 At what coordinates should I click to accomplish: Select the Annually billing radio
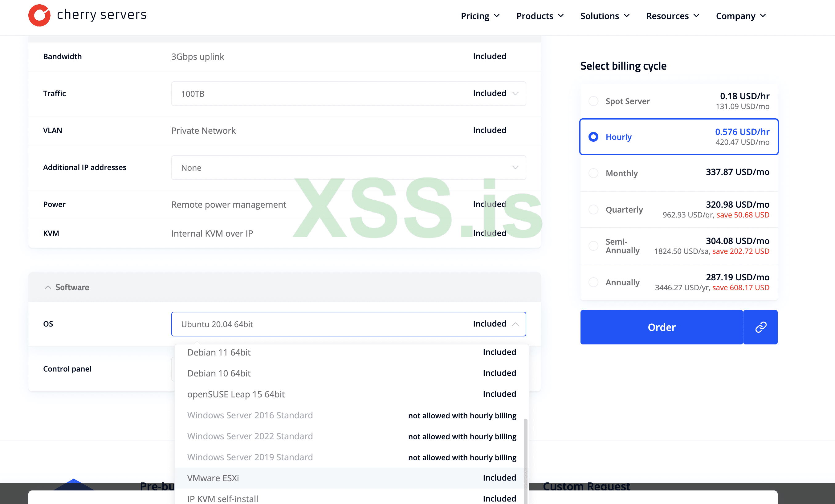click(x=593, y=282)
